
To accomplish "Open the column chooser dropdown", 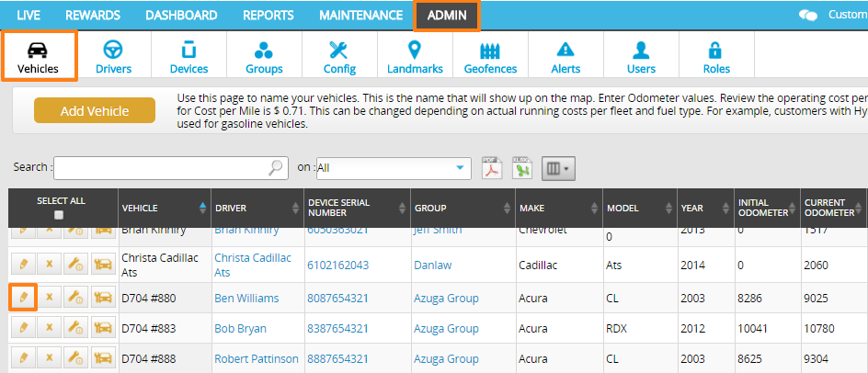I will (x=558, y=168).
